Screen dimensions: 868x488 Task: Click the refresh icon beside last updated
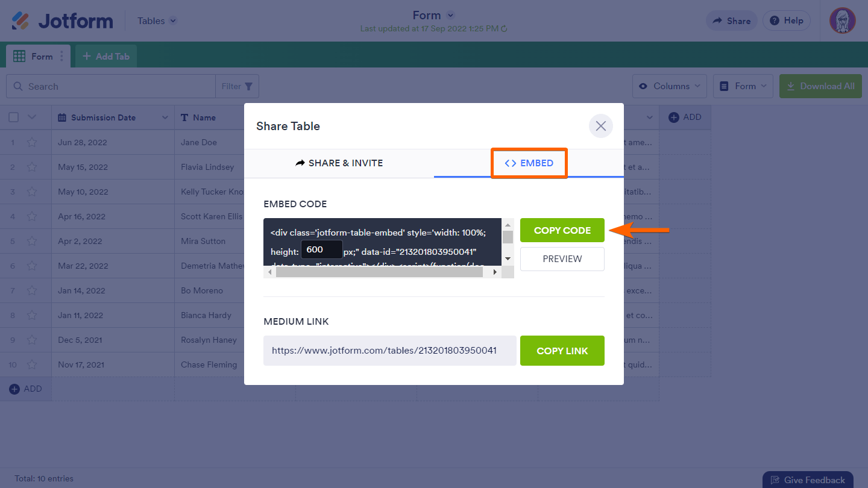504,28
